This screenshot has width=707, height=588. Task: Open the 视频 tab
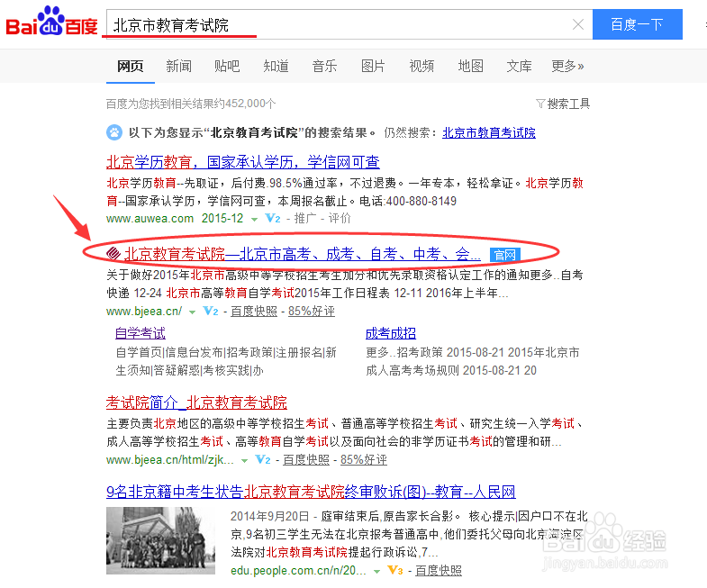coord(421,67)
